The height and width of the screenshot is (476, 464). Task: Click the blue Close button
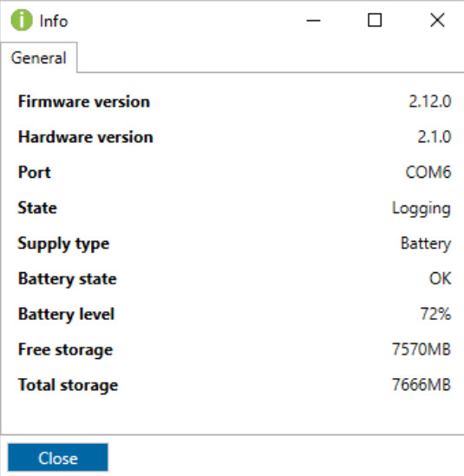(x=58, y=458)
